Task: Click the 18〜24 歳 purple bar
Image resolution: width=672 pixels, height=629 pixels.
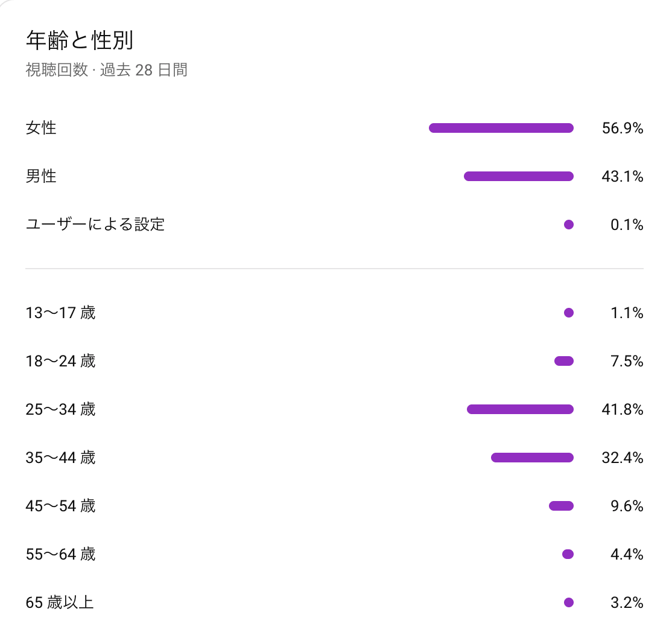Action: [x=563, y=361]
